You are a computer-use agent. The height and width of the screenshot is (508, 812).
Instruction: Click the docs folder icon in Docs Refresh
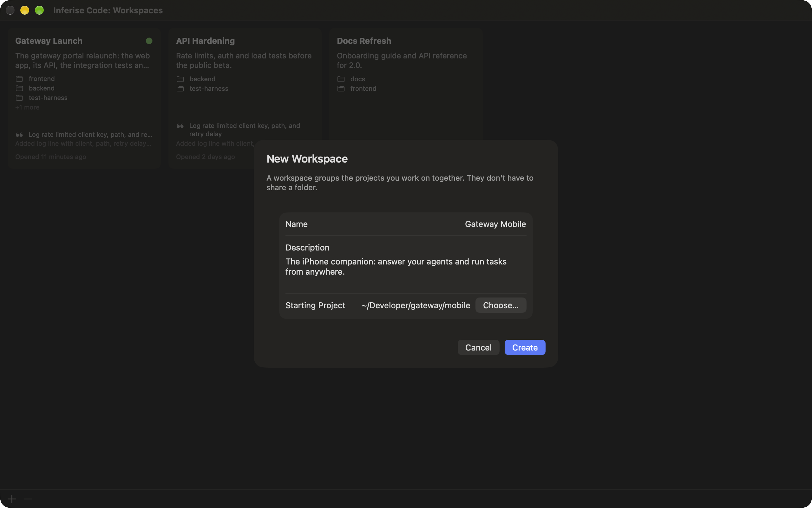coord(341,79)
